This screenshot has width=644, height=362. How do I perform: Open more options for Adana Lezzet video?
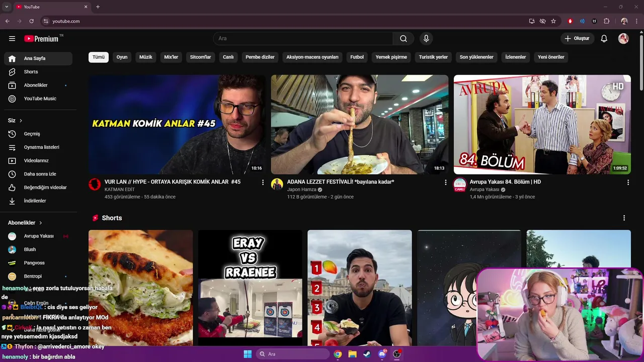(445, 183)
